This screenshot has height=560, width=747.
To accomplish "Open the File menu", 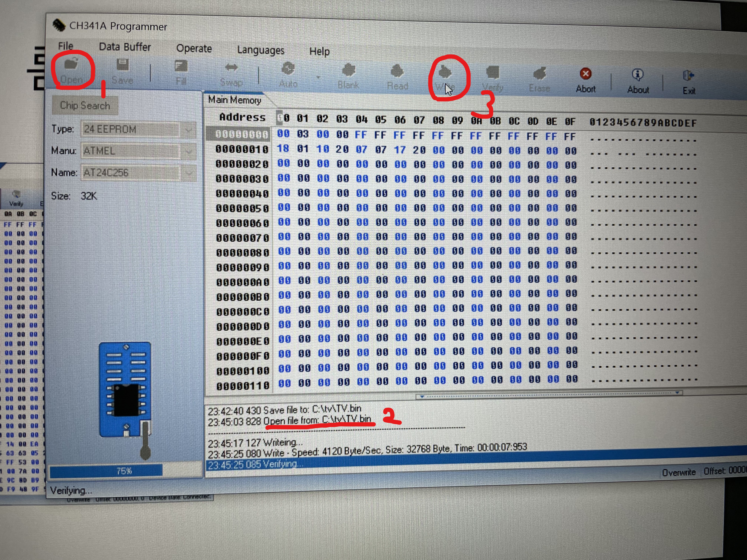I will (66, 46).
